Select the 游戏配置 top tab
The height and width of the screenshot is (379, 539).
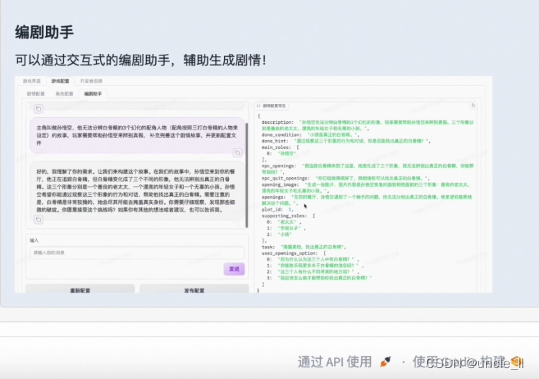pyautogui.click(x=60, y=81)
